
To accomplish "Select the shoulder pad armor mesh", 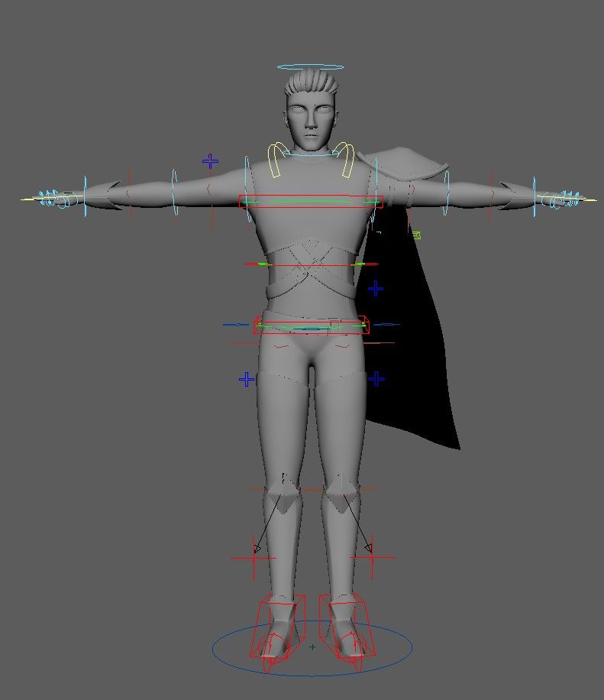I will coord(404,164).
